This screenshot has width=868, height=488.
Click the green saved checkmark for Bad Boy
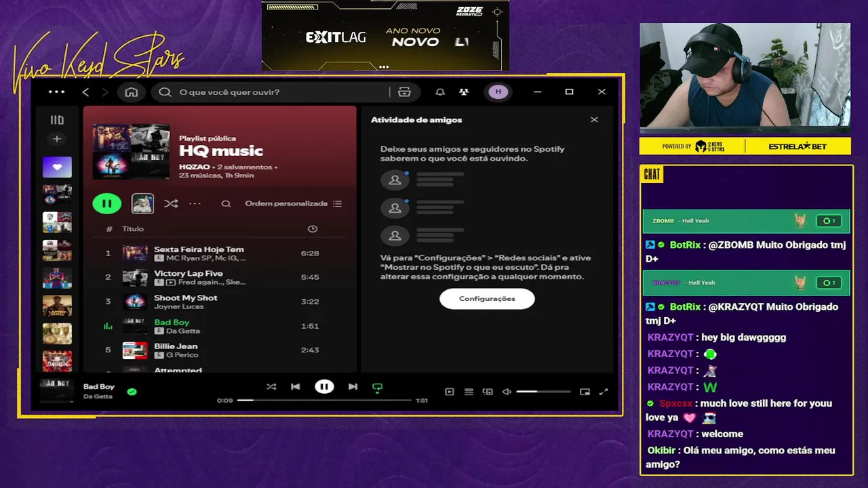tap(132, 391)
